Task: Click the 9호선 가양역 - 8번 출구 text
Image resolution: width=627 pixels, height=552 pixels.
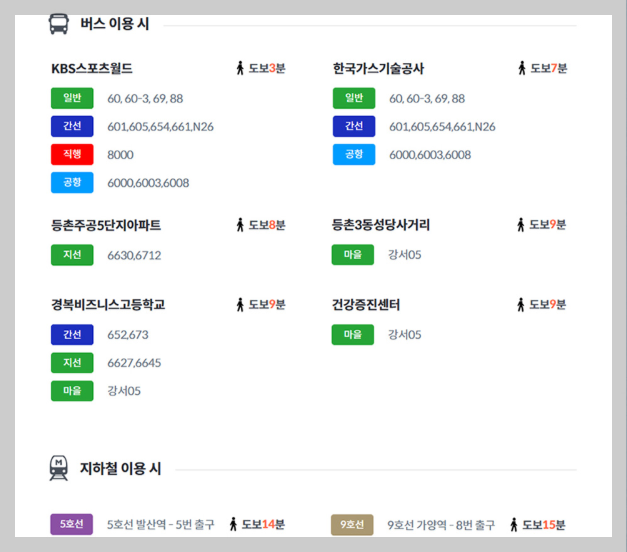Action: click(x=441, y=525)
